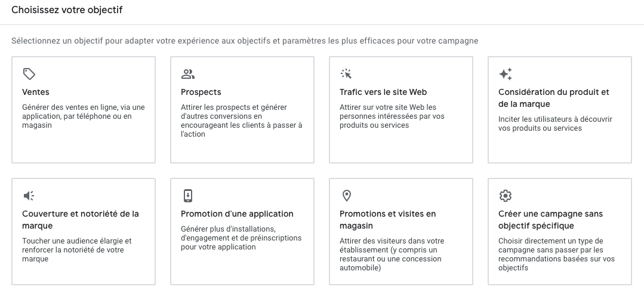Select Créer une campagne sans objectif spécifique
Image resolution: width=644 pixels, height=299 pixels.
(550, 220)
